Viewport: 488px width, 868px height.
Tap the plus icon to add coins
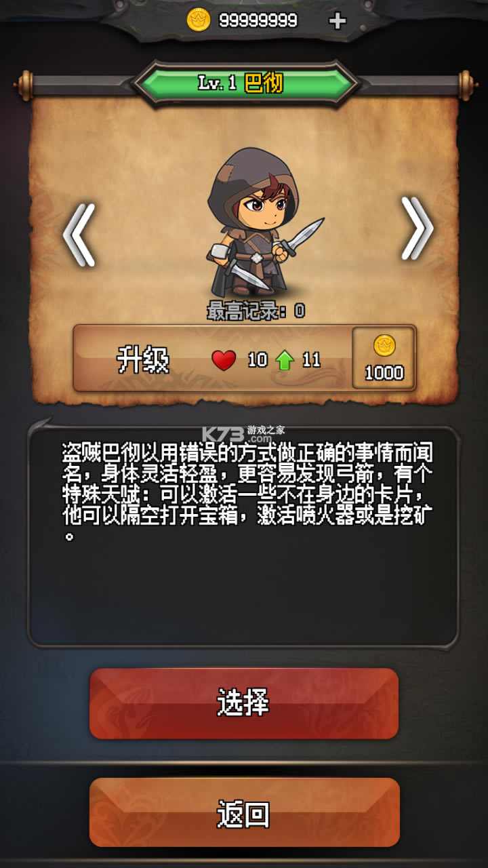pos(337,21)
